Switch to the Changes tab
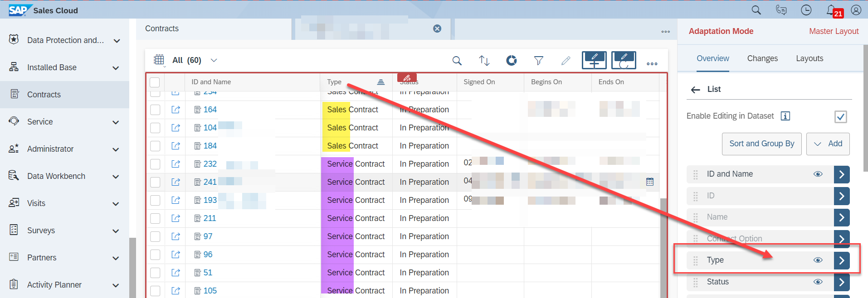868x298 pixels. pos(762,58)
